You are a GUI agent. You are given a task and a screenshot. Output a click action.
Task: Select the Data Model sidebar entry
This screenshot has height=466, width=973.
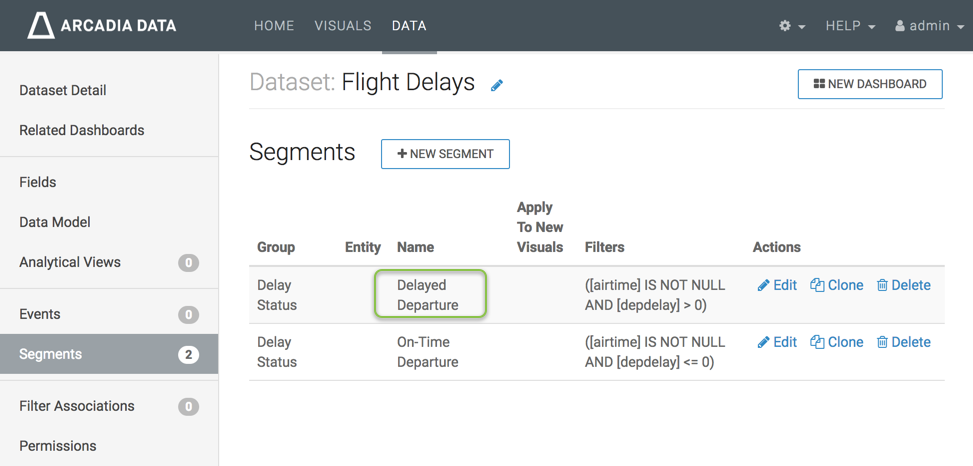coord(55,222)
